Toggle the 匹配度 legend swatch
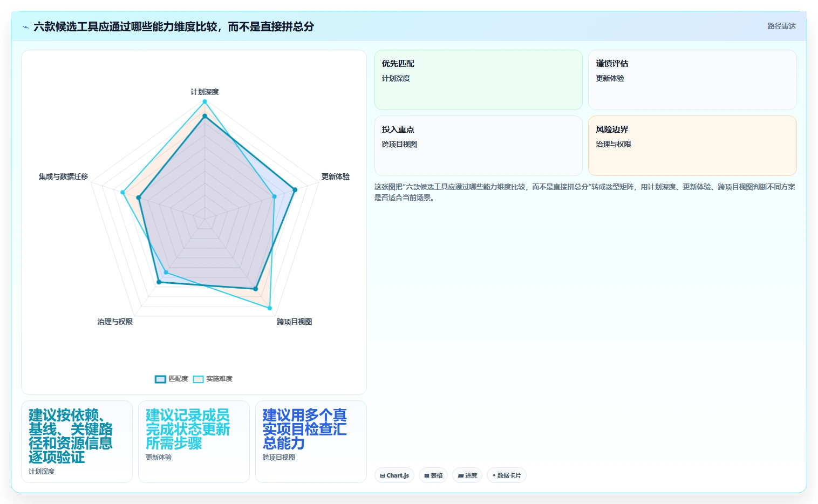818x504 pixels. pyautogui.click(x=160, y=379)
